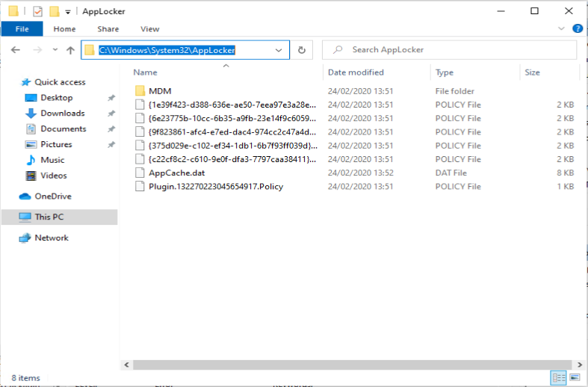Click the pin icon beside Documents
Viewport: 588px width, 387px height.
click(x=111, y=129)
